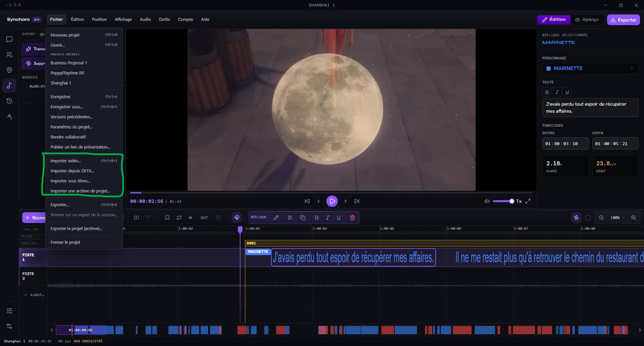Open the location pin panel
This screenshot has width=644, height=346.
[9, 70]
